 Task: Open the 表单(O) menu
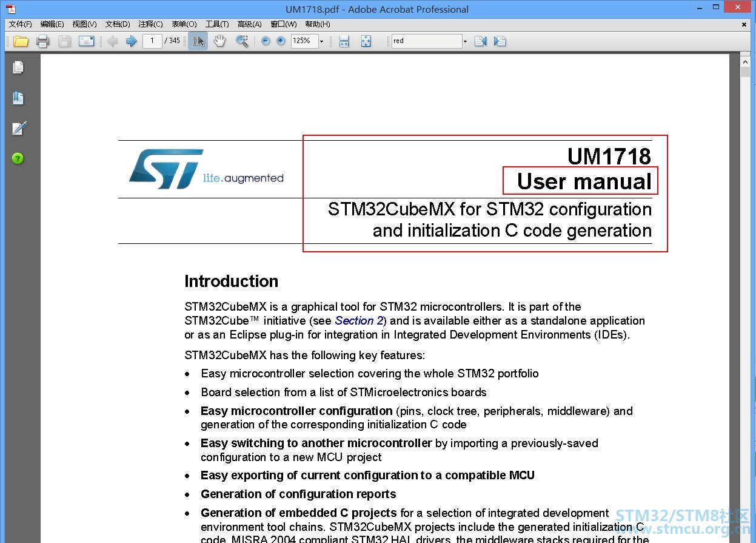click(x=184, y=24)
